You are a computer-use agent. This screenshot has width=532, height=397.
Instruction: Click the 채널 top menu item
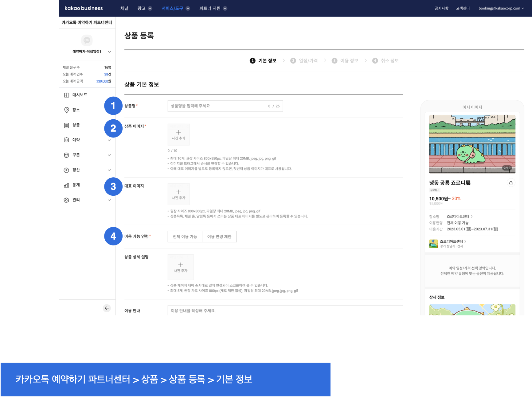124,8
